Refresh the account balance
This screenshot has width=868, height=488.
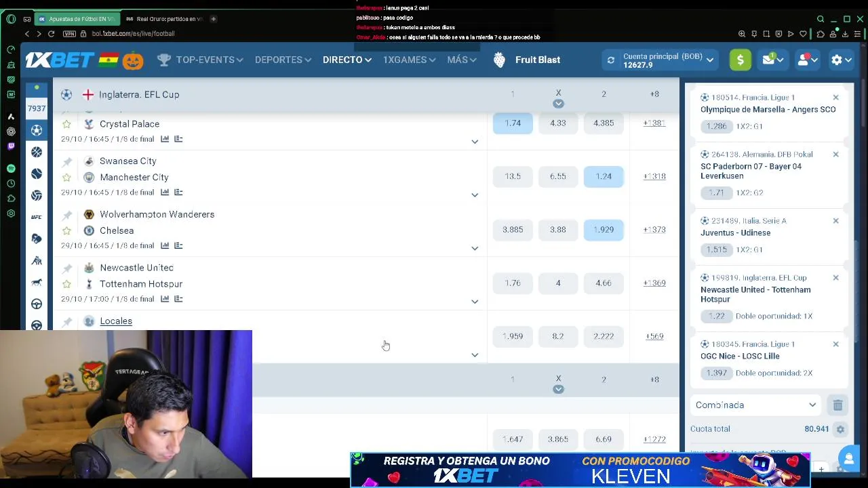610,60
